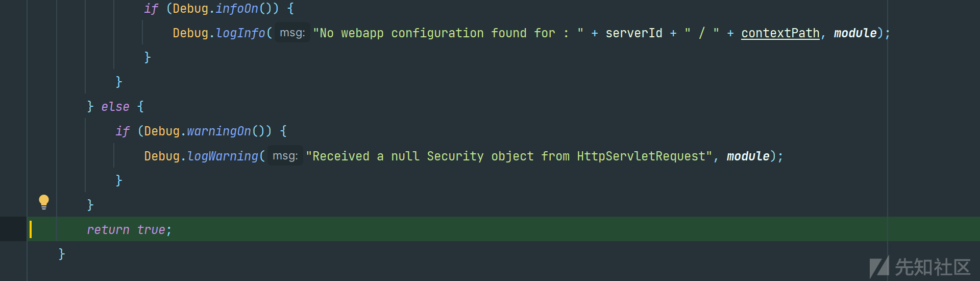Click the logWarning method name

point(223,156)
